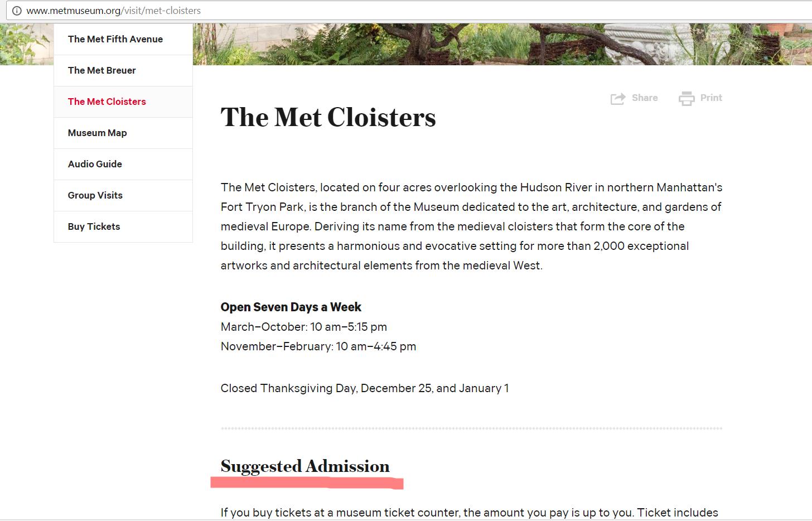812x521 pixels.
Task: Open Group Visits in the sidebar
Action: (x=123, y=195)
